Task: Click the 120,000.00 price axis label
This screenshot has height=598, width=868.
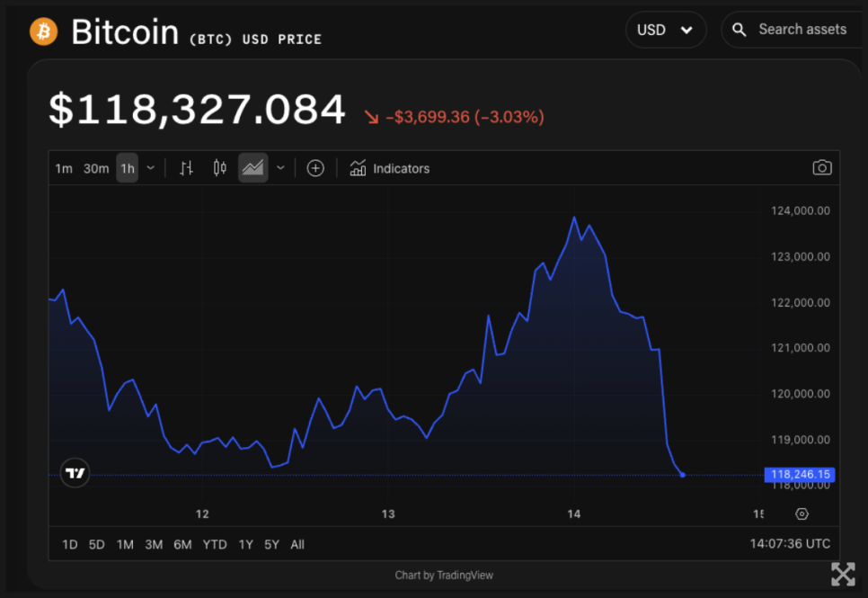Action: (x=801, y=394)
